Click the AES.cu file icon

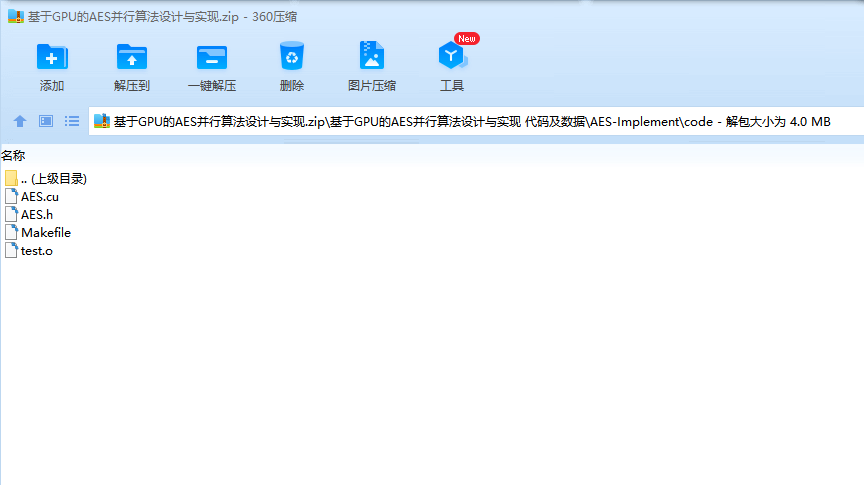(x=12, y=196)
